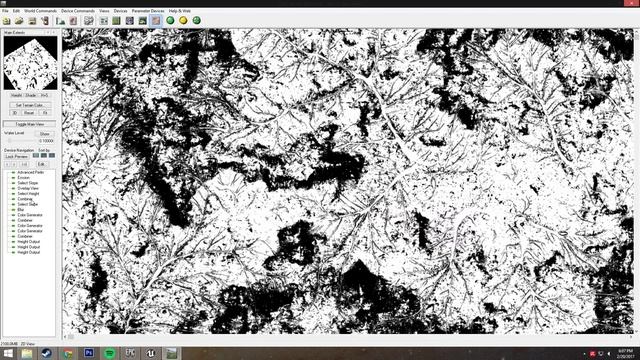Open the File menu

tap(5, 11)
